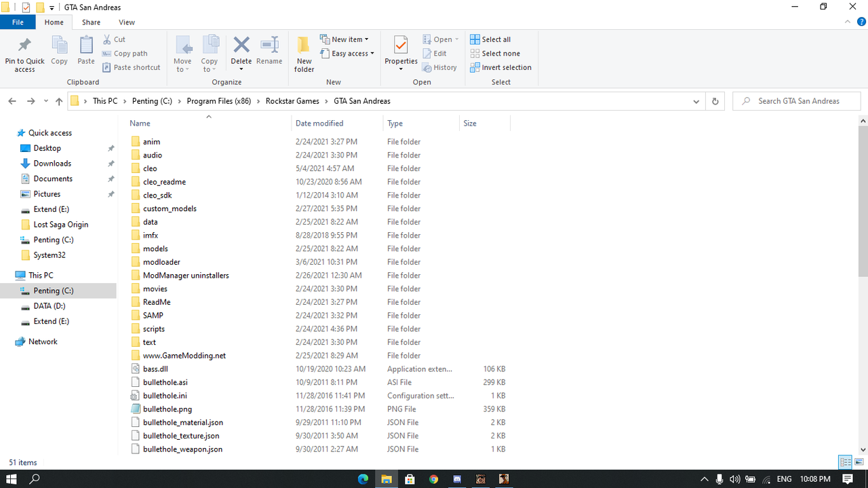Click Rockstar Games in address breadcrumb
The height and width of the screenshot is (488, 868).
point(292,101)
